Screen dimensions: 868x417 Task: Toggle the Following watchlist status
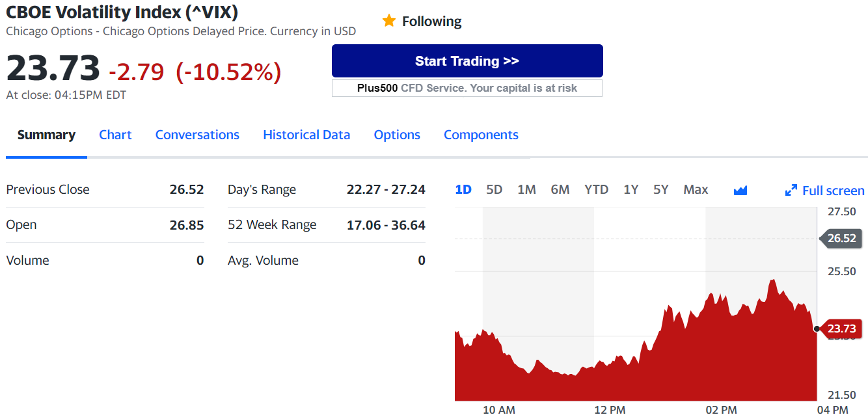[x=422, y=21]
